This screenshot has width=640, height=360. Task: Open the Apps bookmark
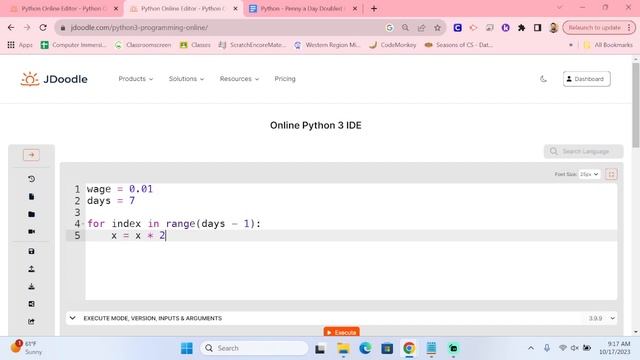click(20, 45)
